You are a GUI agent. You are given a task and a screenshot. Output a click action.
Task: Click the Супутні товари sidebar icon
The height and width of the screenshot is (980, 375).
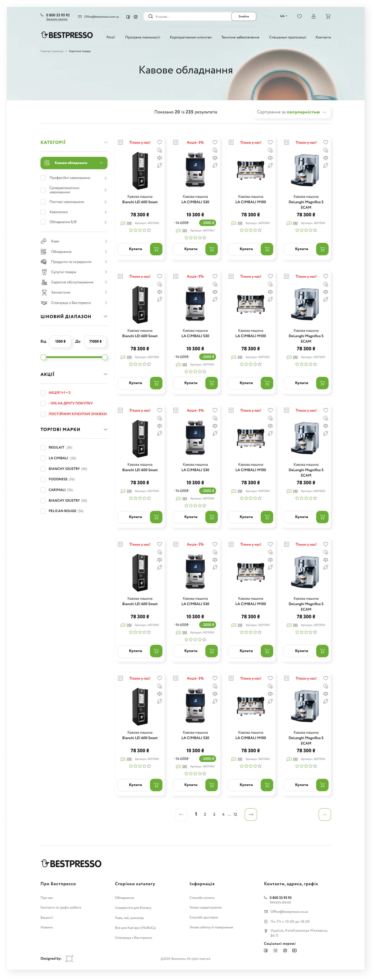pos(44,272)
